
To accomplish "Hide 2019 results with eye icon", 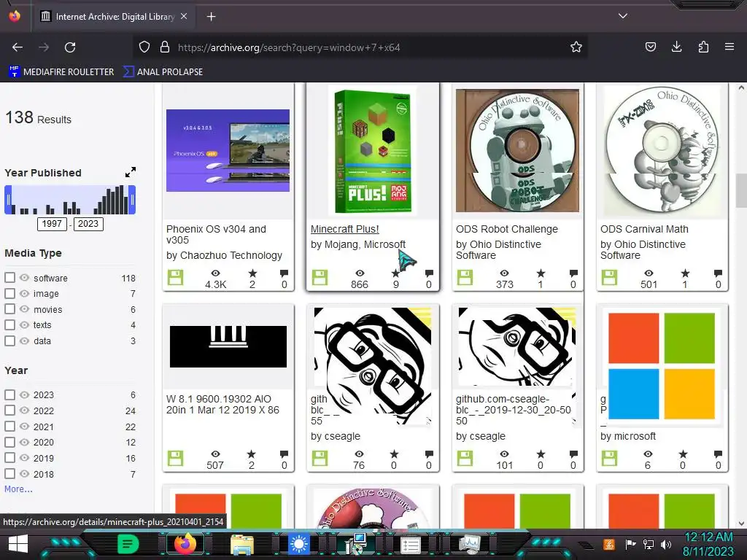I will click(x=24, y=458).
